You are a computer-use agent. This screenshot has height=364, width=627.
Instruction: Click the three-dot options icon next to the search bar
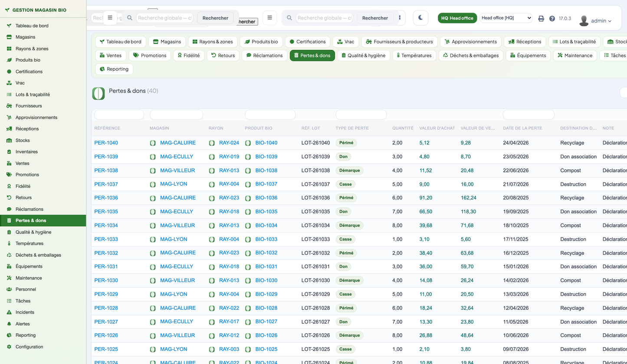[x=400, y=18]
